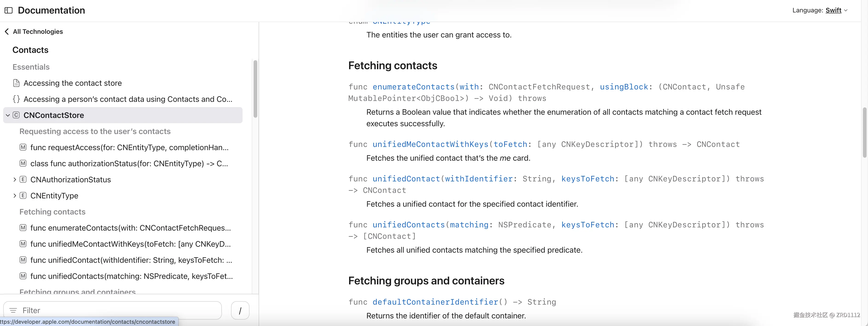Screen dimensions: 868x326
Task: Click the method icon beside requestAccess function
Action: (23, 148)
